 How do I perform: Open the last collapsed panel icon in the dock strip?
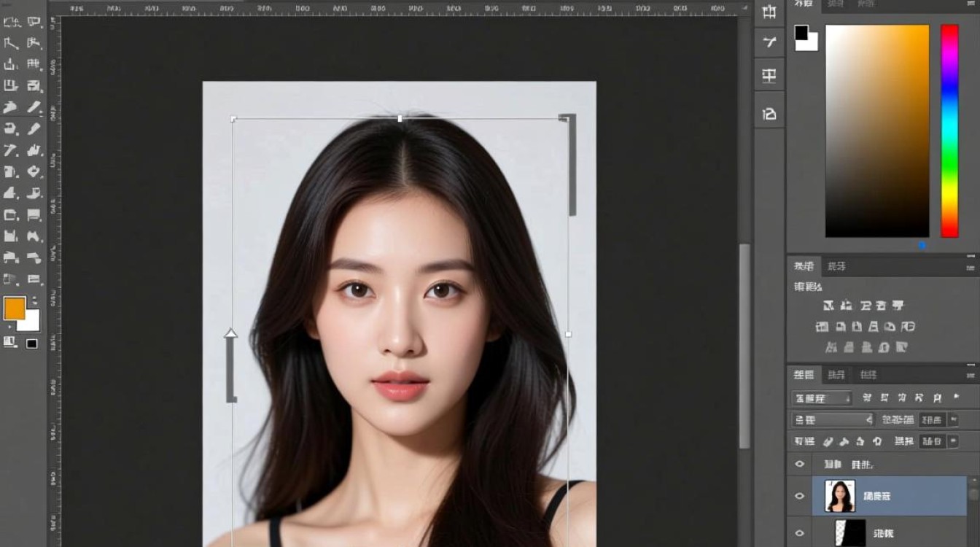pos(769,114)
